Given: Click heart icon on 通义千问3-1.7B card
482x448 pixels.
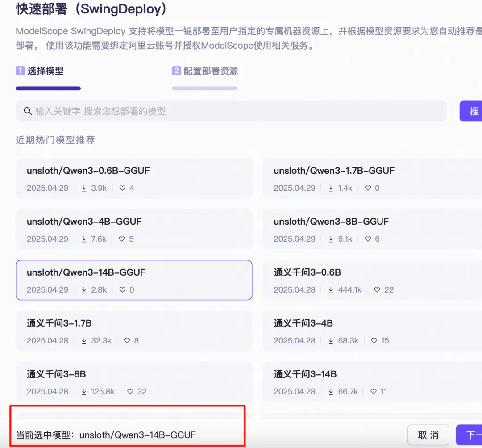Looking at the screenshot, I should tap(127, 341).
